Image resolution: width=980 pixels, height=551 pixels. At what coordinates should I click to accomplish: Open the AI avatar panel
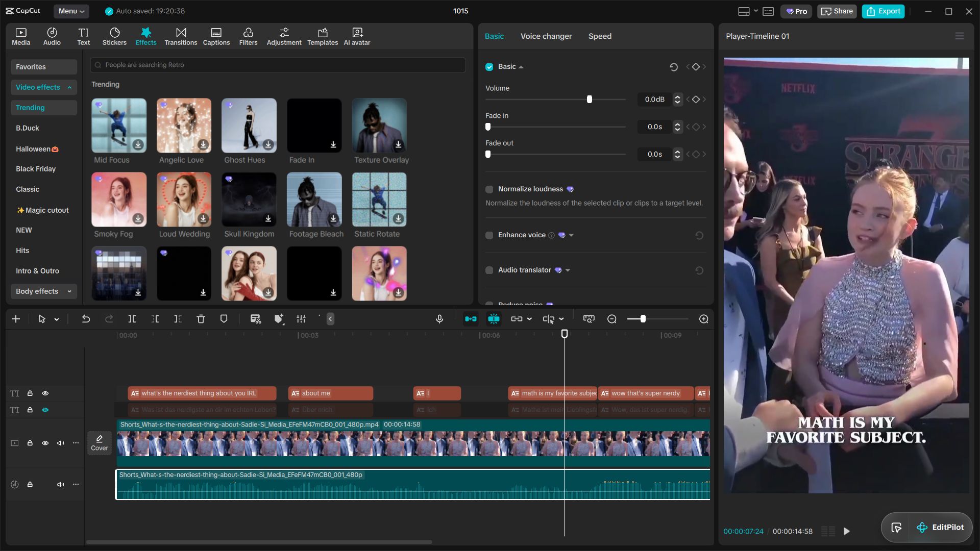pyautogui.click(x=357, y=36)
